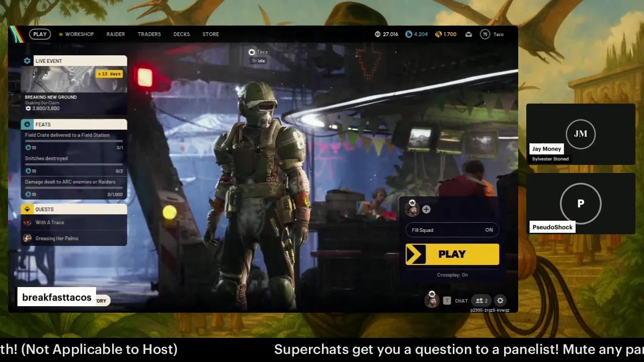This screenshot has width=644, height=362.
Task: Click the level 75 badge beside Taco
Action: (485, 34)
